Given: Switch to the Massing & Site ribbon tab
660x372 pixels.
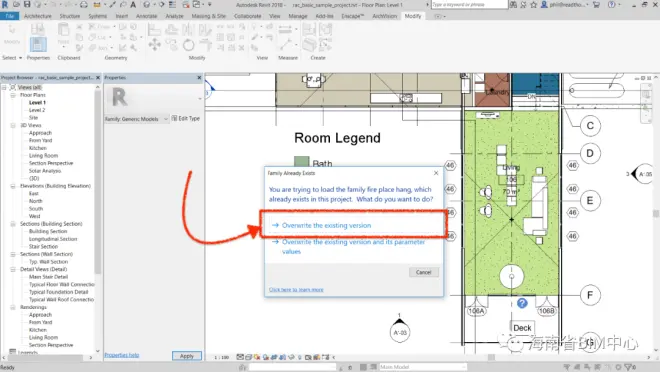Looking at the screenshot, I should click(209, 16).
